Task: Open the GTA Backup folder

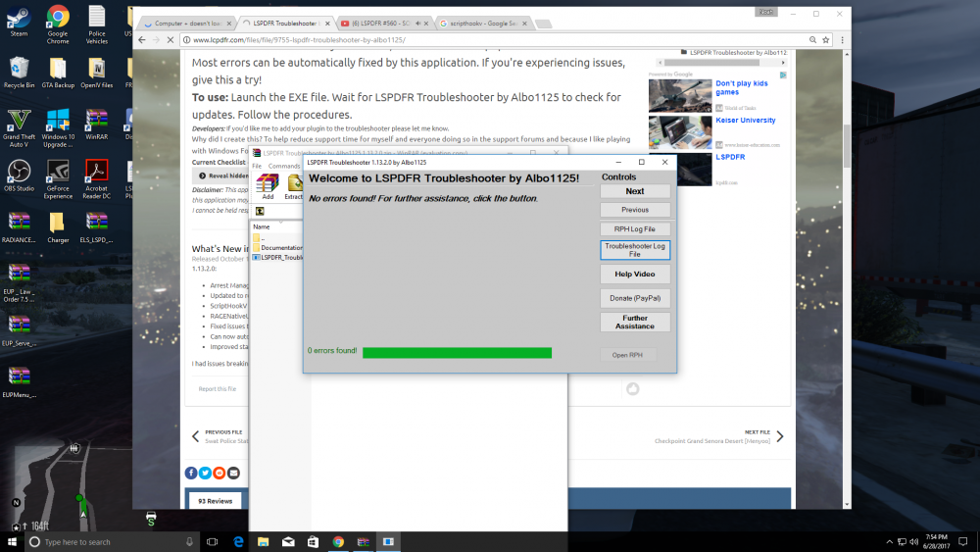Action: coord(58,73)
